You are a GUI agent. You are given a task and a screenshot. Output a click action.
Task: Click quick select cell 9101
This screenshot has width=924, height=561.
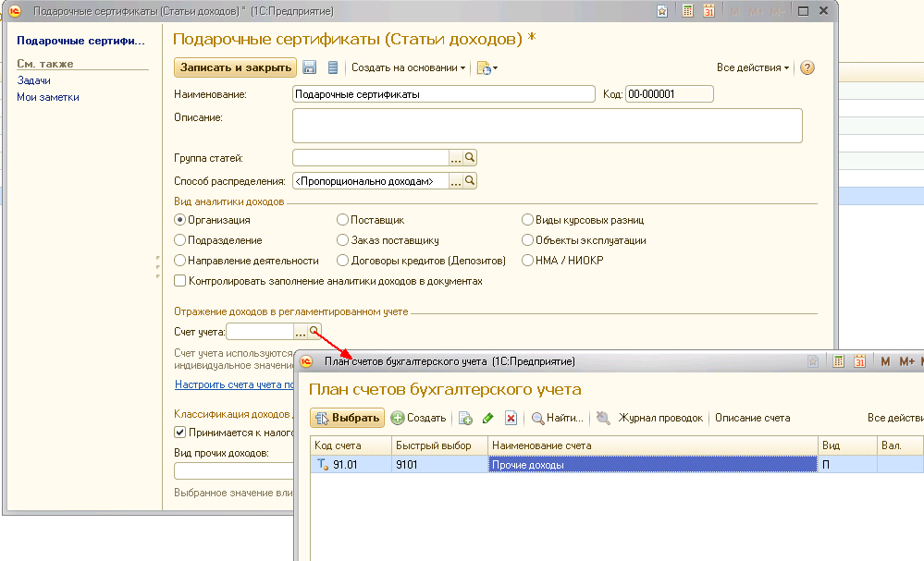439,465
